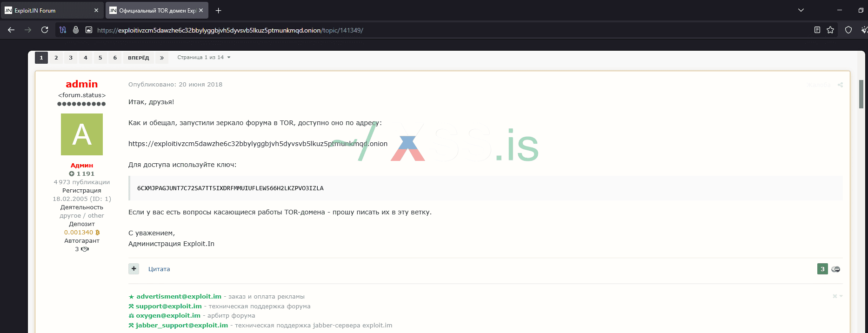This screenshot has height=333, width=868.
Task: Go back with the browser back arrow
Action: coord(11,30)
